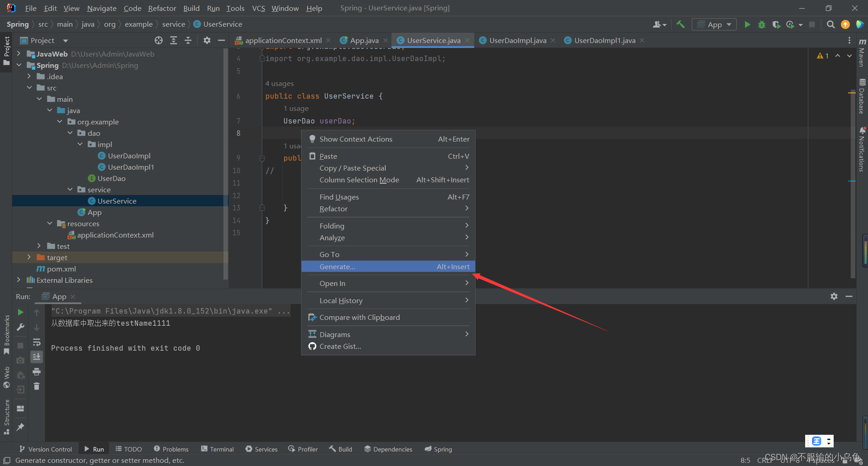868x466 pixels.
Task: Open Services tool window button
Action: [x=261, y=449]
